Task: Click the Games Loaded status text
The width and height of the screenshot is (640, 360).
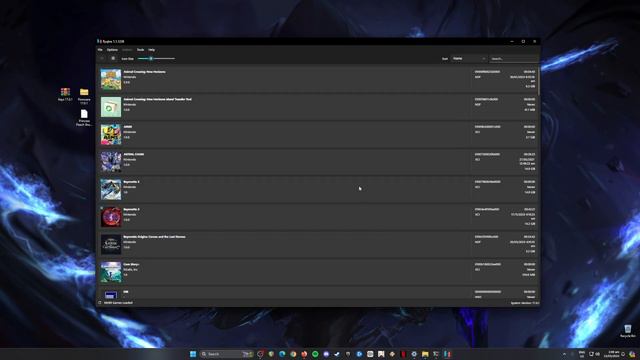Action: coord(118,303)
